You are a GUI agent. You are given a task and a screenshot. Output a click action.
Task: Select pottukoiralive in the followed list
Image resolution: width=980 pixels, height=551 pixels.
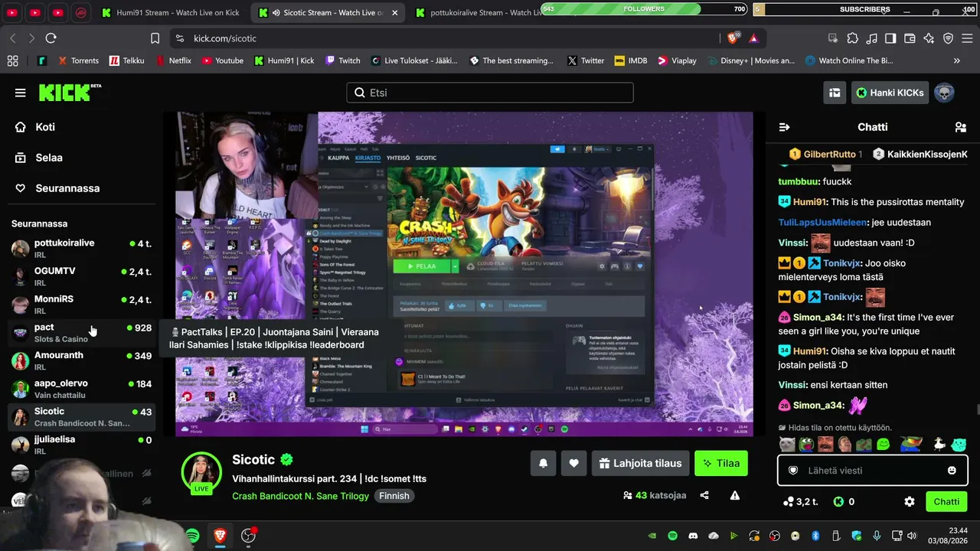82,249
